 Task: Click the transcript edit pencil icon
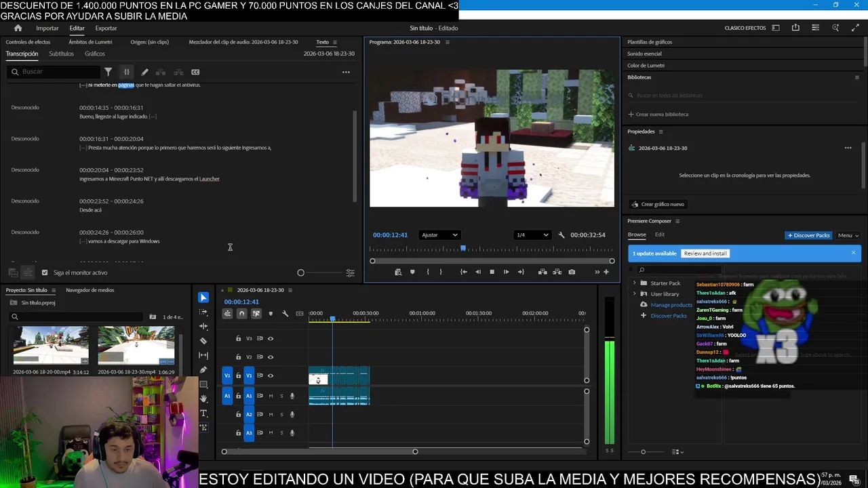(x=144, y=72)
